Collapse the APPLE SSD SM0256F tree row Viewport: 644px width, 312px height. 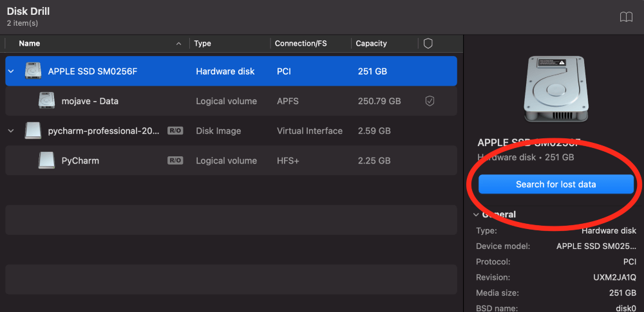11,71
